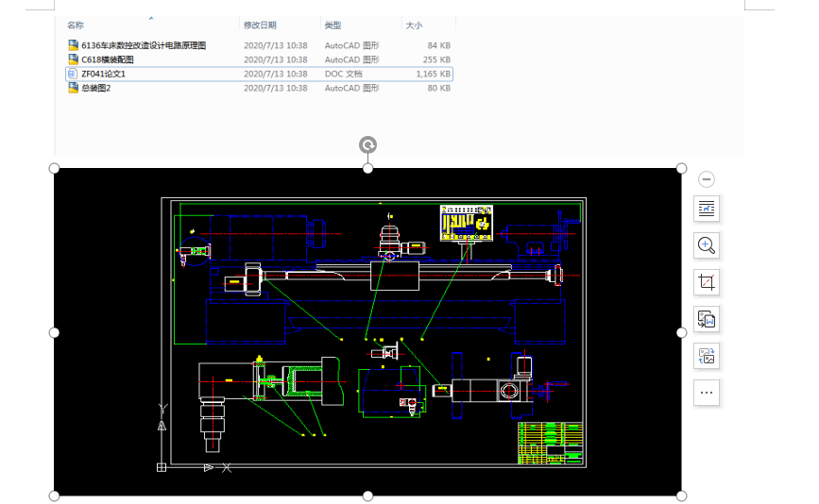
Task: Click the 80 KB size value
Action: (x=438, y=88)
